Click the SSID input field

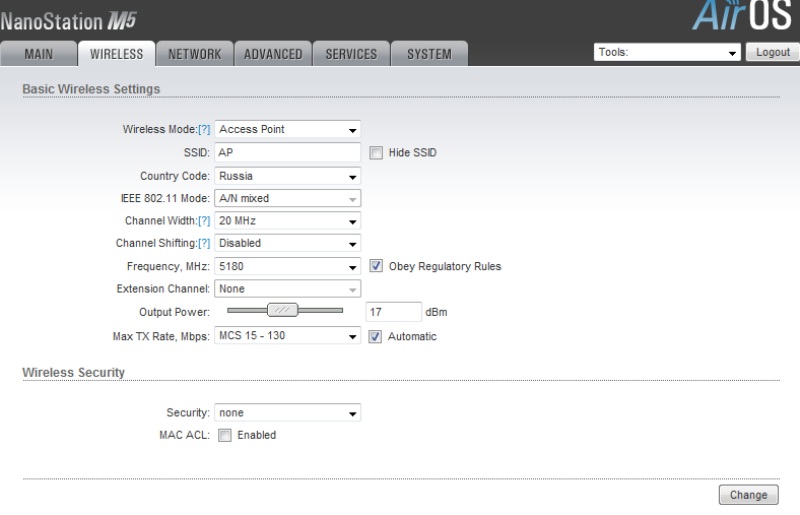pyautogui.click(x=287, y=153)
